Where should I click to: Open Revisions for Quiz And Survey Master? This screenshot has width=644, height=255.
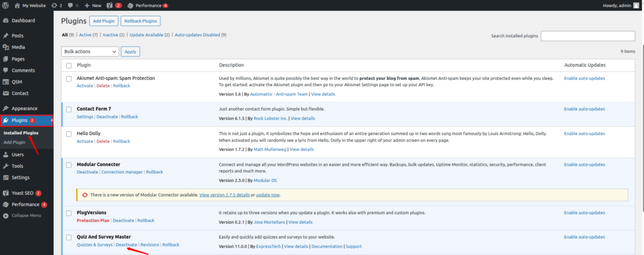tap(150, 245)
